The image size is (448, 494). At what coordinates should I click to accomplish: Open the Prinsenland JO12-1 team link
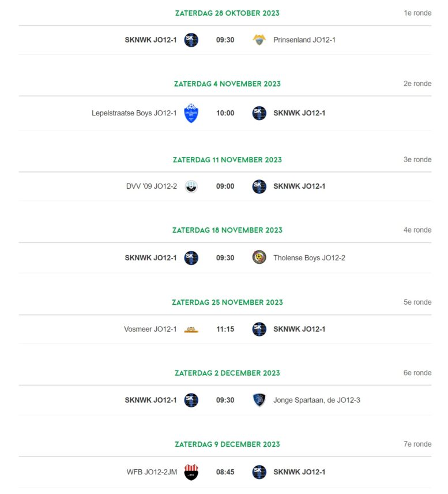point(304,40)
